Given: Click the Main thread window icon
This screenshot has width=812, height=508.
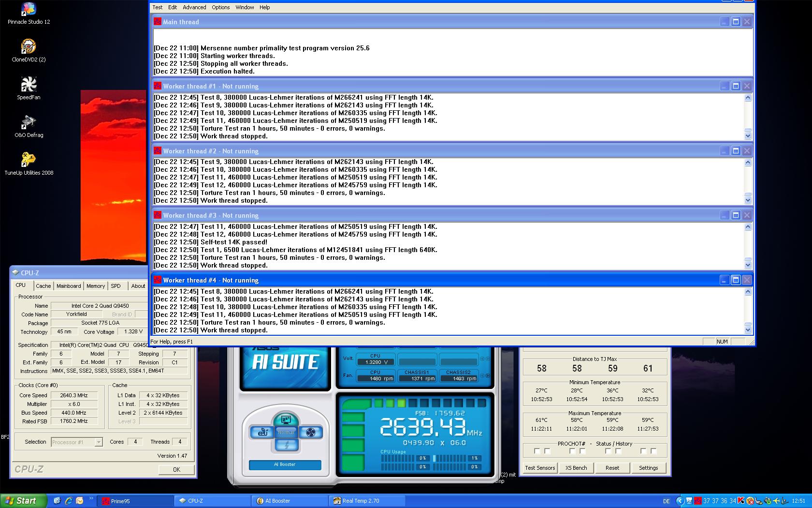Looking at the screenshot, I should pyautogui.click(x=158, y=22).
